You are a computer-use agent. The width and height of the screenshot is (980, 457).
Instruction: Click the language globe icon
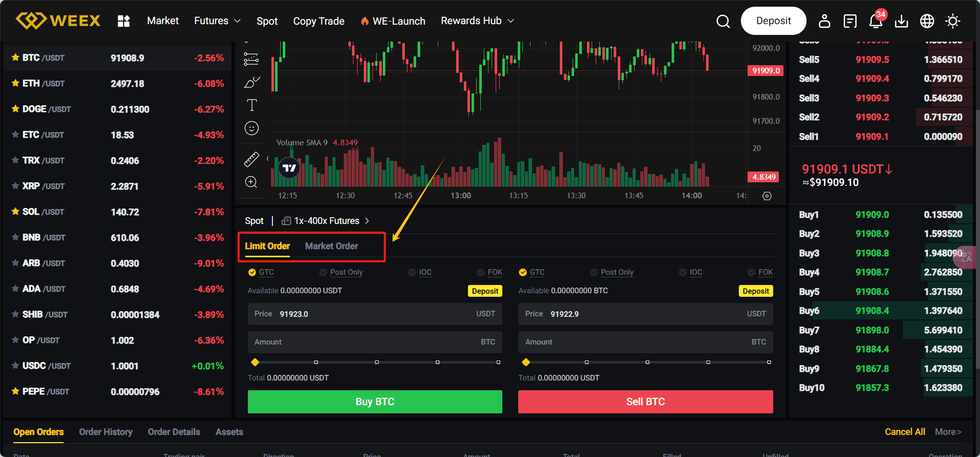tap(927, 21)
